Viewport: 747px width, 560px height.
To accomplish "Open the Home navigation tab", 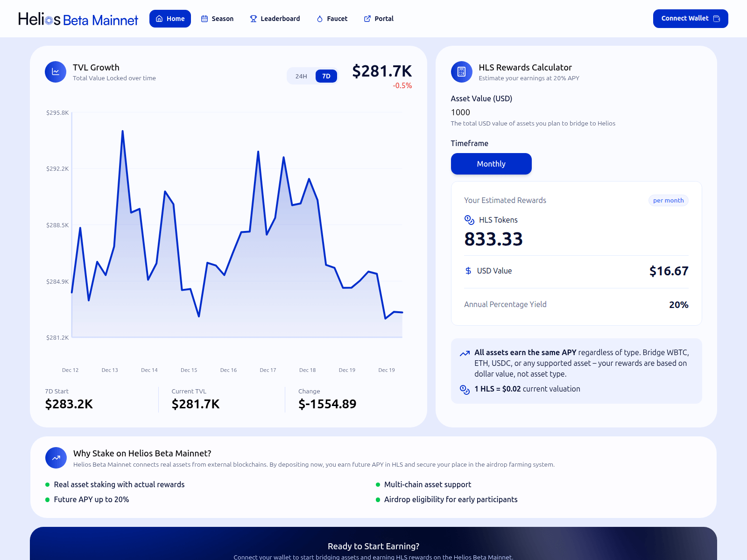I will coord(170,19).
